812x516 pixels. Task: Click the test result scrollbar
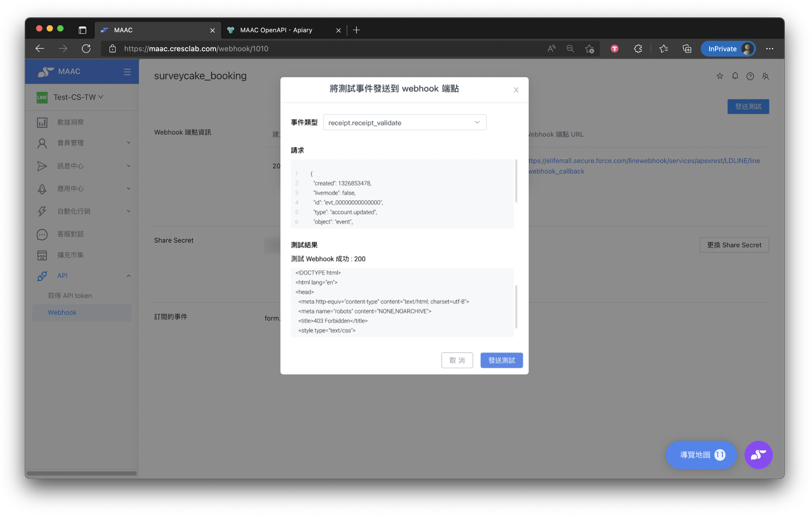coord(516,306)
